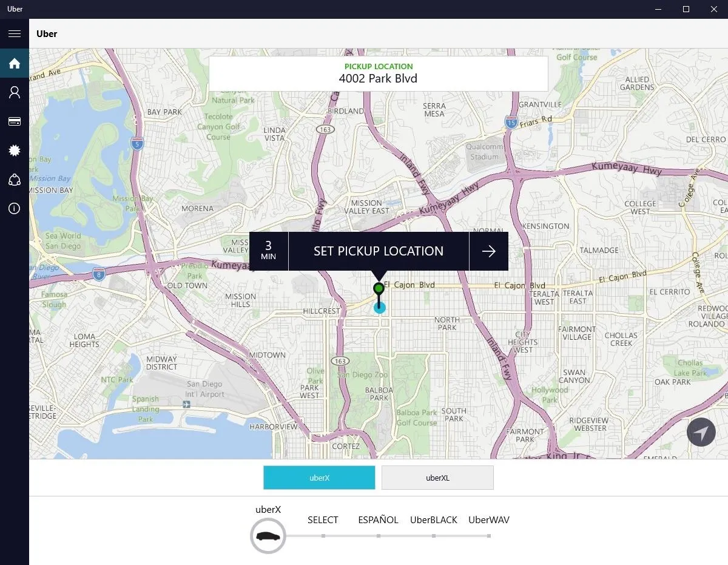This screenshot has width=728, height=565.
Task: Choose UberBLACK on the service slider
Action: coord(434,520)
